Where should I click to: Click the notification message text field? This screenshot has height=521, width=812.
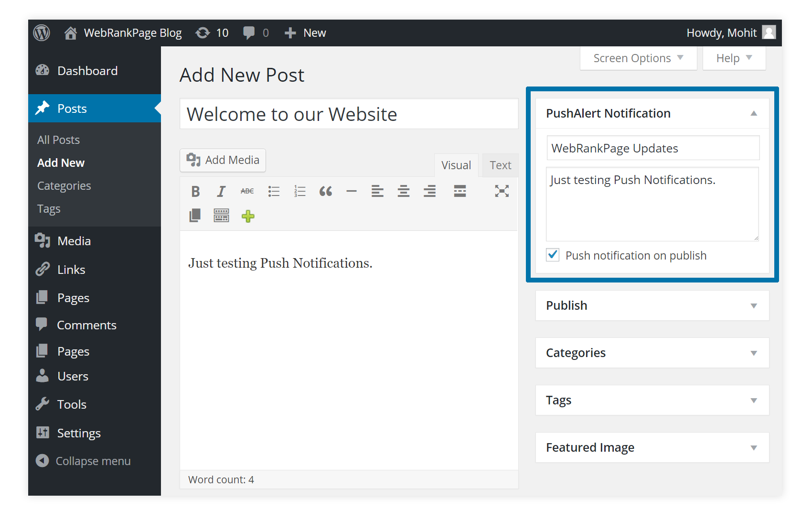pos(652,204)
